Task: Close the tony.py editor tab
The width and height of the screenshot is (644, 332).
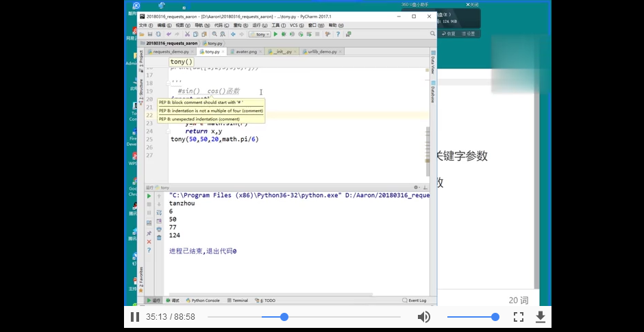Action: 223,52
